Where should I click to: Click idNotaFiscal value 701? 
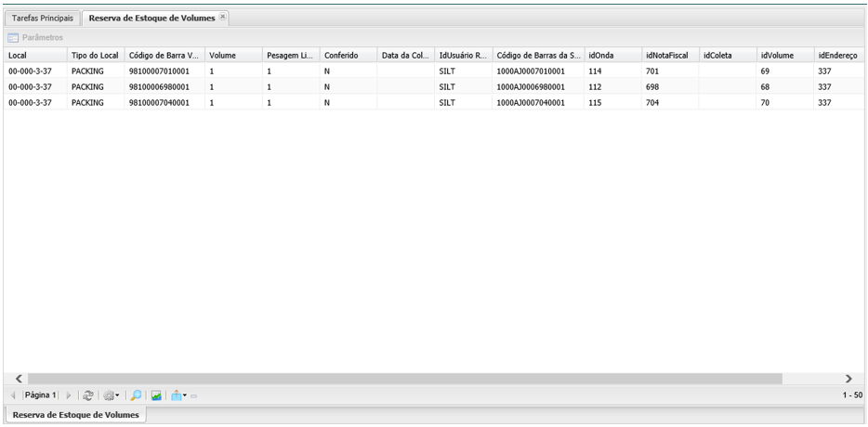click(652, 71)
